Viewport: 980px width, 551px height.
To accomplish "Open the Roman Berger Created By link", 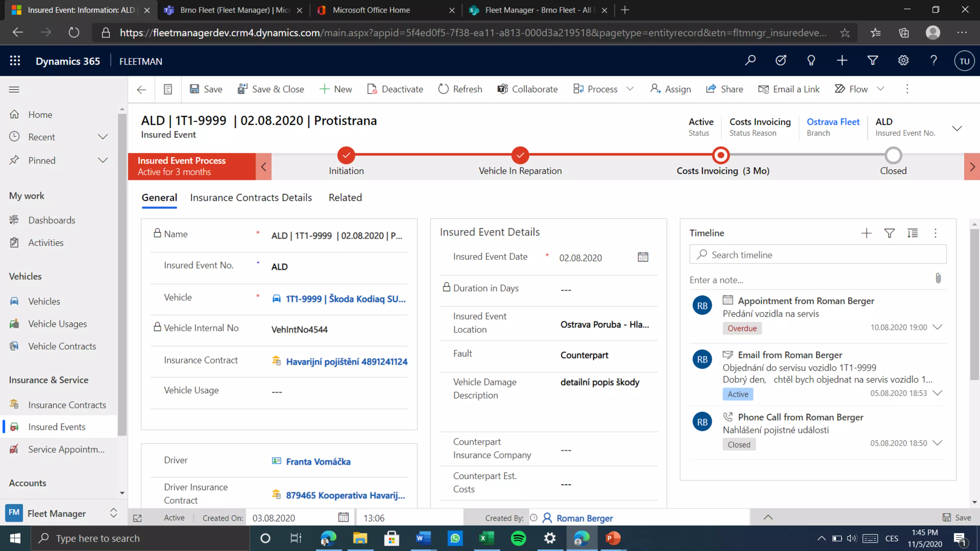I will 584,518.
